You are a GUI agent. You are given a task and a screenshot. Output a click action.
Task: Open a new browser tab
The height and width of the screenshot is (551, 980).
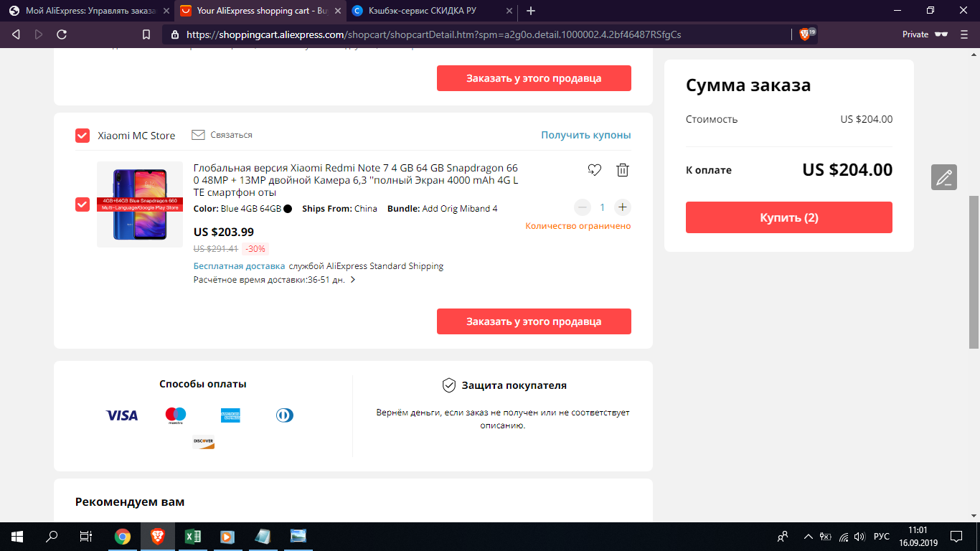tap(531, 11)
